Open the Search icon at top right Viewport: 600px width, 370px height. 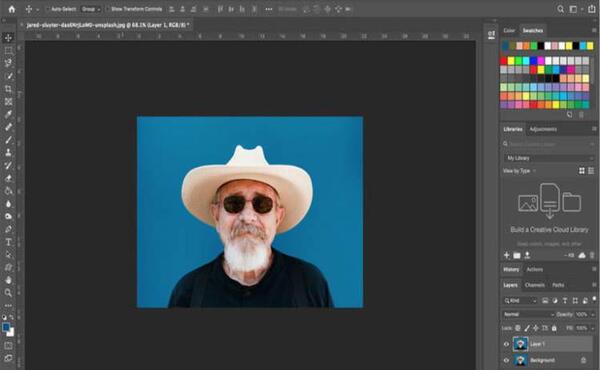click(x=560, y=9)
